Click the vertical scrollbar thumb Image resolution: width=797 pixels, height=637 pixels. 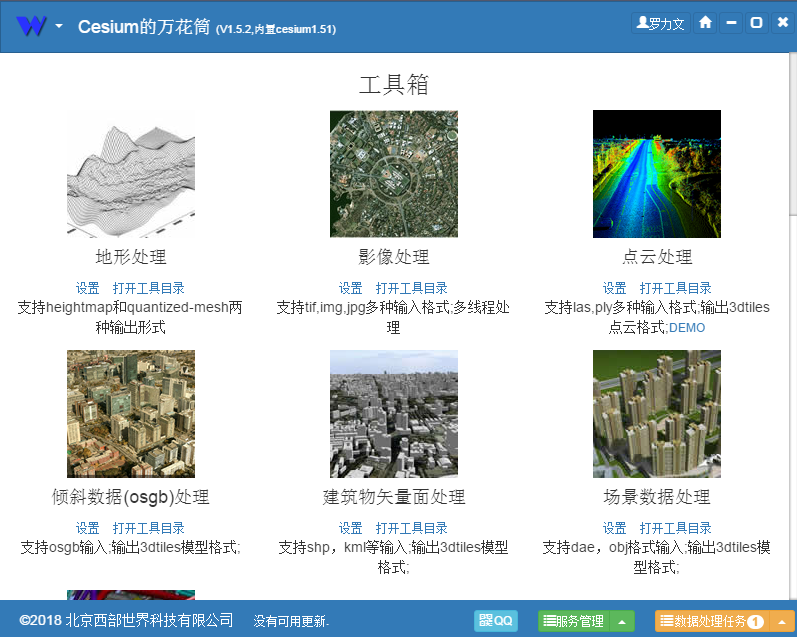(x=792, y=135)
